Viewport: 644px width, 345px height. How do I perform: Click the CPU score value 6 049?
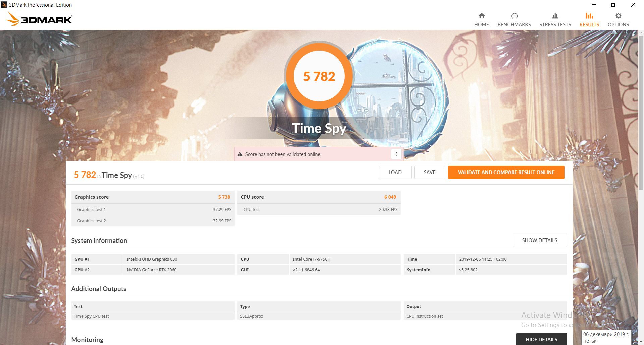click(x=390, y=197)
